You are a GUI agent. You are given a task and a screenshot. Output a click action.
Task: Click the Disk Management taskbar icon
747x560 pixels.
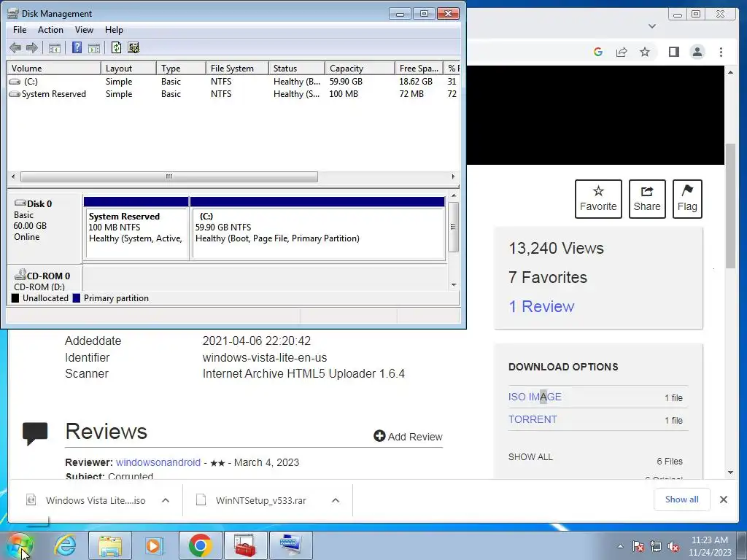tap(291, 545)
